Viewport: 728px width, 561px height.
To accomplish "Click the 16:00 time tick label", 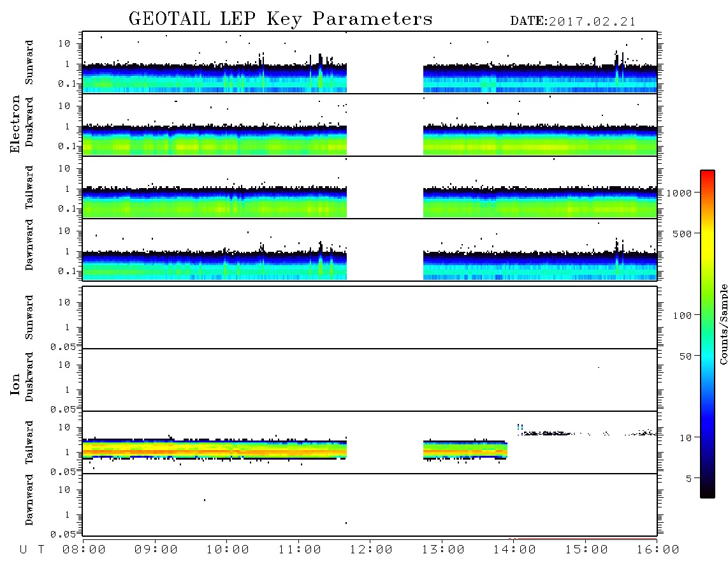I will tap(658, 550).
